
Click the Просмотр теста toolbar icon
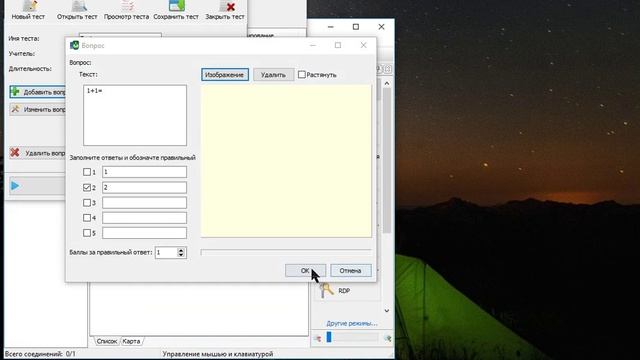pyautogui.click(x=128, y=6)
